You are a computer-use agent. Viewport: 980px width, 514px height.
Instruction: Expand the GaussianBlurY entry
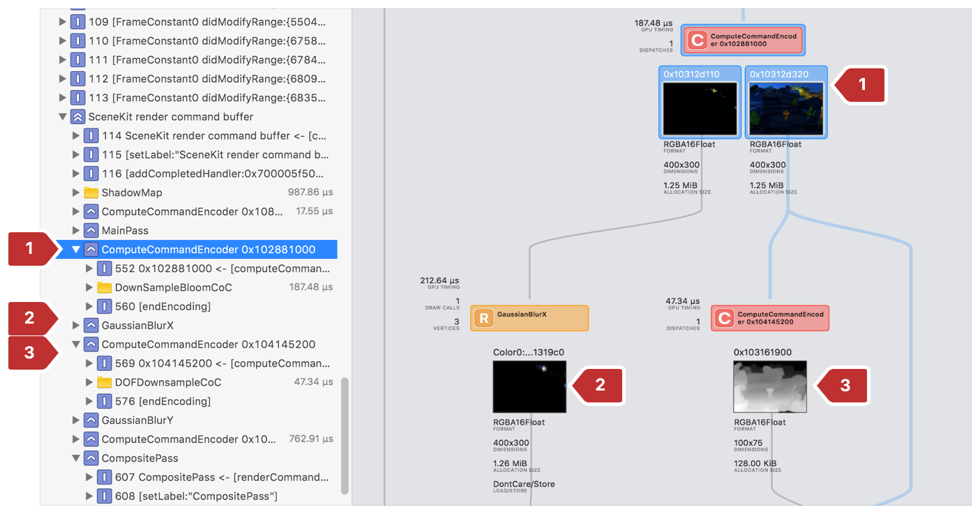76,421
